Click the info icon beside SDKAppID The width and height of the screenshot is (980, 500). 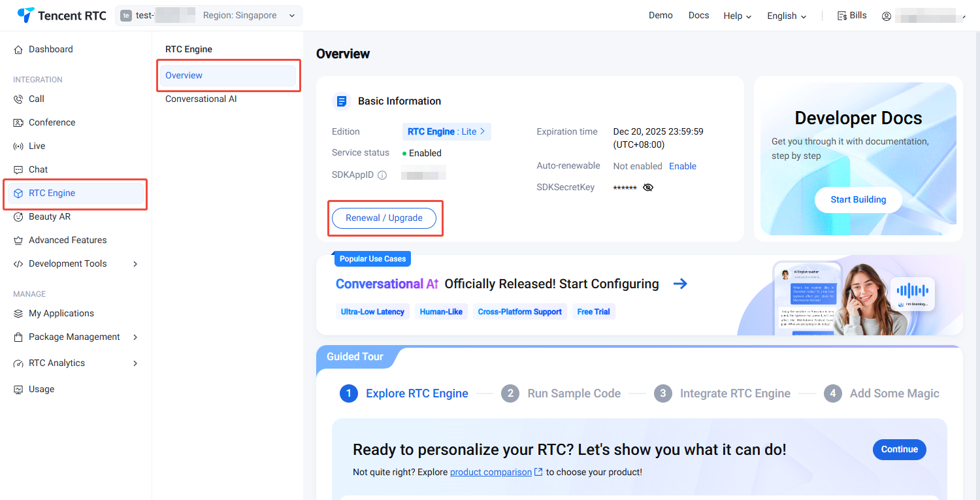382,175
